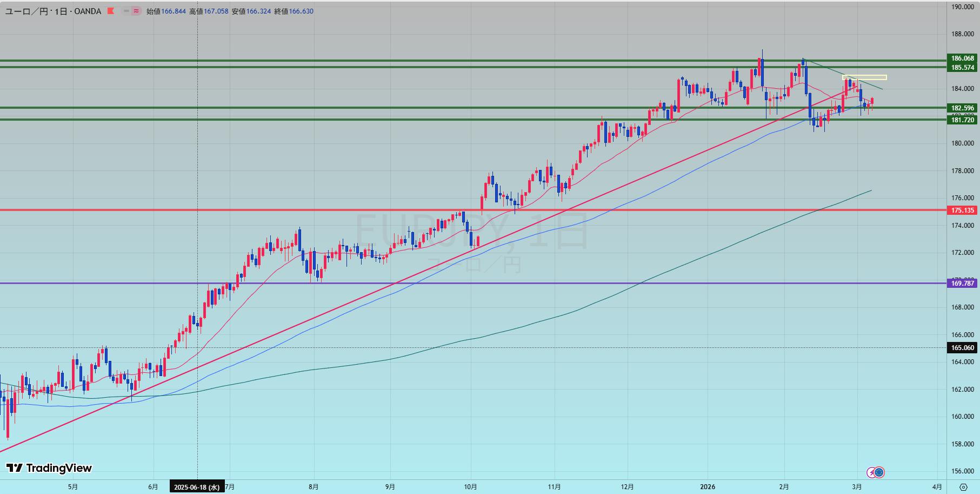The width and height of the screenshot is (980, 494).
Task: Click the black 165.060 crosshair price label
Action: click(x=962, y=348)
